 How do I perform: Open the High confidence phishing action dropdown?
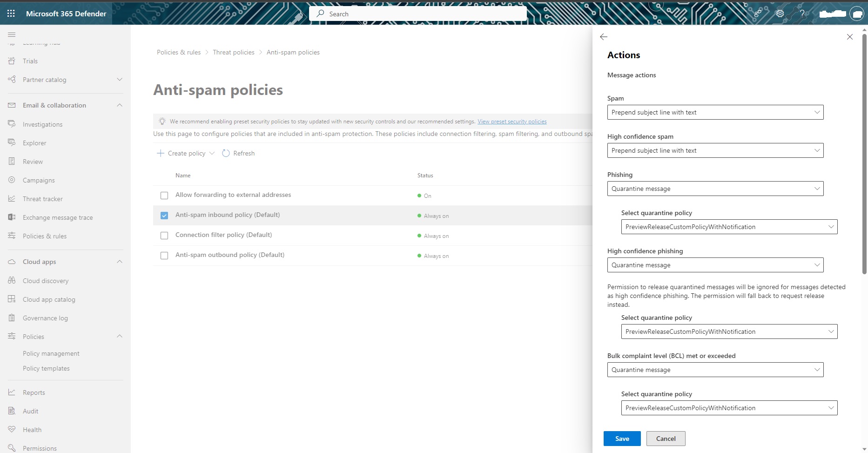[x=715, y=265]
